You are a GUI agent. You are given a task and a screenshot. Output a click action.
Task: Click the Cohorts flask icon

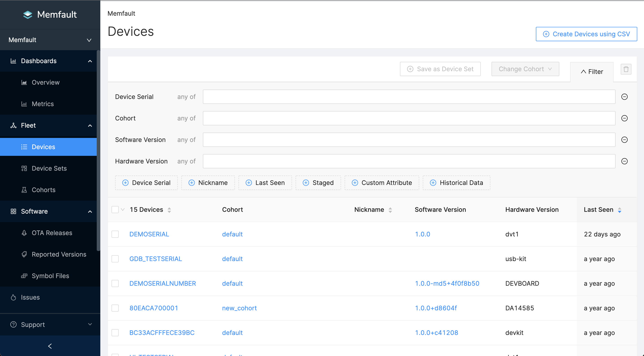click(x=24, y=190)
